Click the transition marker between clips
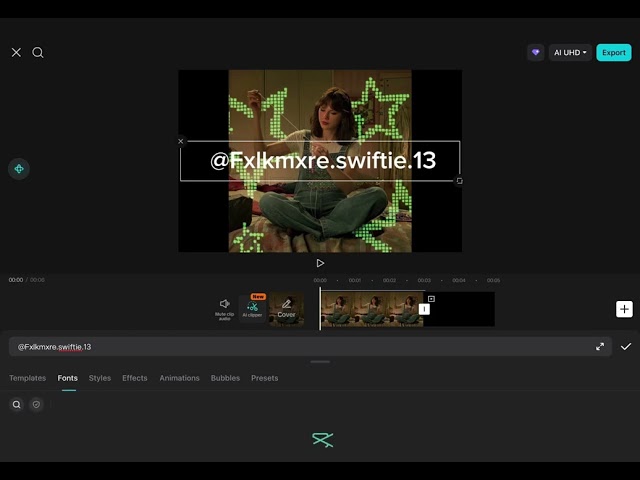Screen dimensions: 640x480 tap(424, 309)
